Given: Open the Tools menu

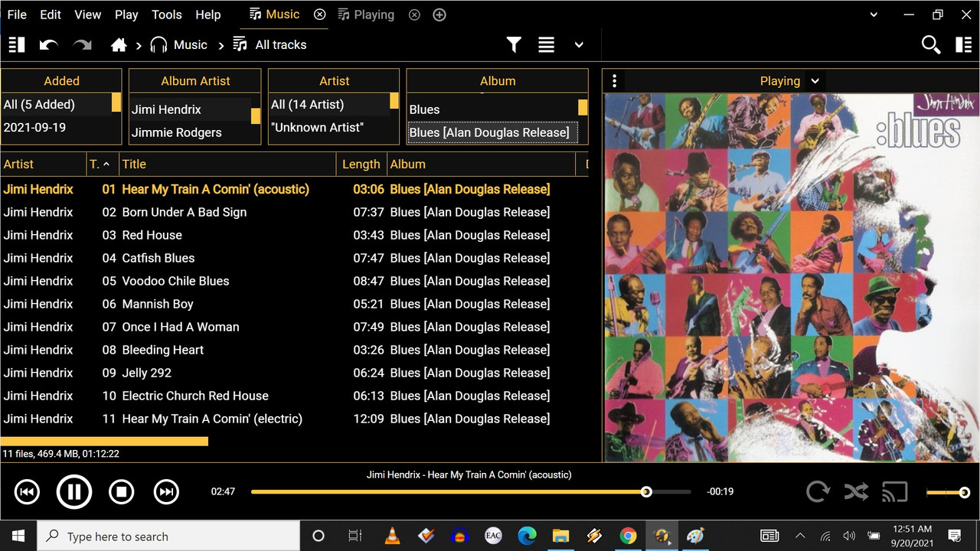Looking at the screenshot, I should (167, 15).
